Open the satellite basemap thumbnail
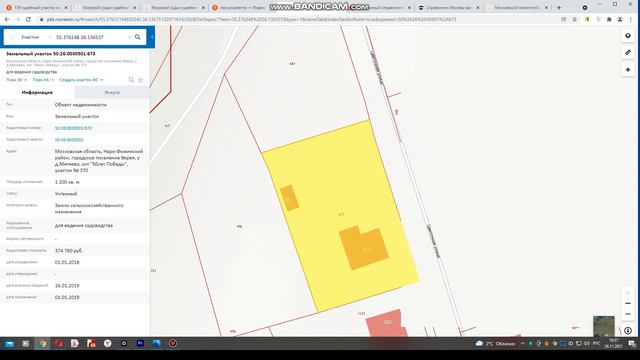The width and height of the screenshot is (640, 360). (604, 326)
